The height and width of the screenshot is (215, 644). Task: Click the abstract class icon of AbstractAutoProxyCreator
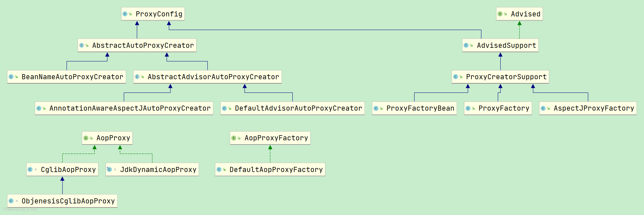pos(82,45)
